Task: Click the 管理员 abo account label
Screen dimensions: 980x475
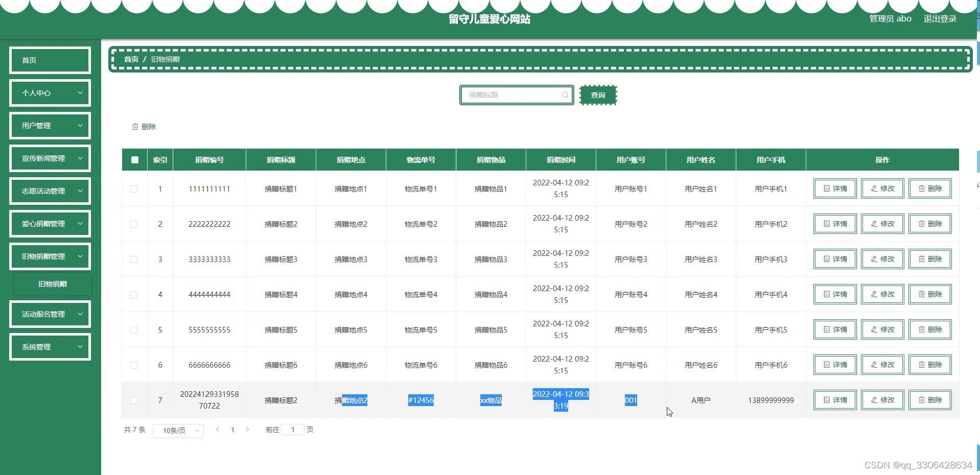Action: click(891, 18)
